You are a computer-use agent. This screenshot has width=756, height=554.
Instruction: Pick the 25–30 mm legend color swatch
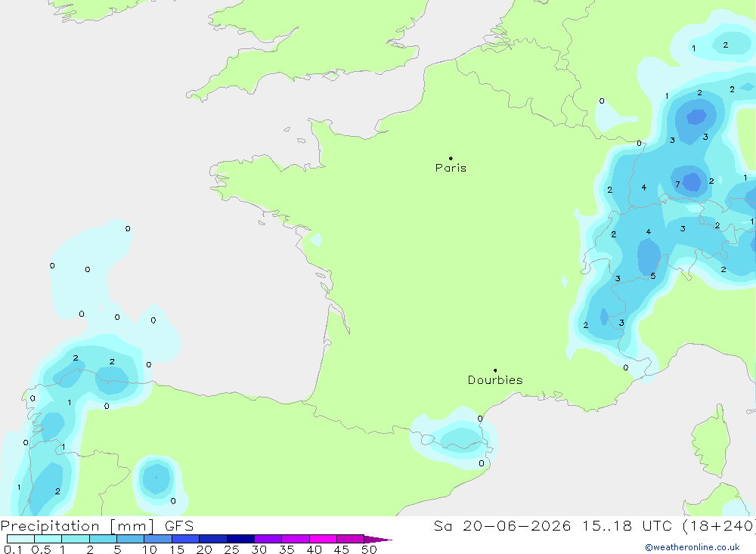(x=240, y=539)
